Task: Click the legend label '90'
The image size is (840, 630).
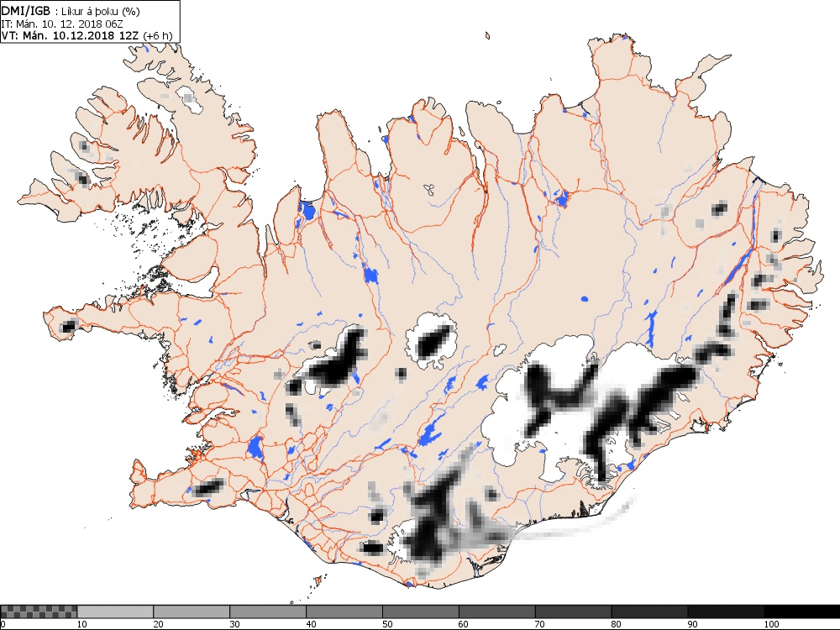Action: (x=693, y=624)
